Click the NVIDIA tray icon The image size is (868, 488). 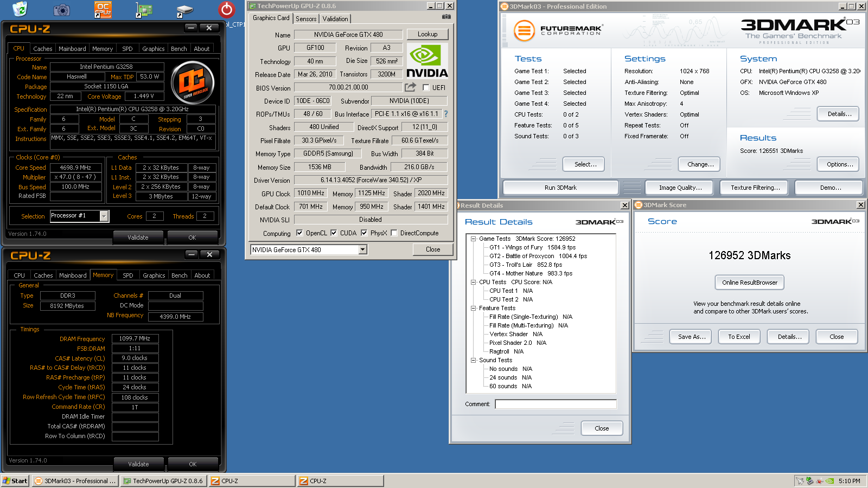click(x=829, y=480)
